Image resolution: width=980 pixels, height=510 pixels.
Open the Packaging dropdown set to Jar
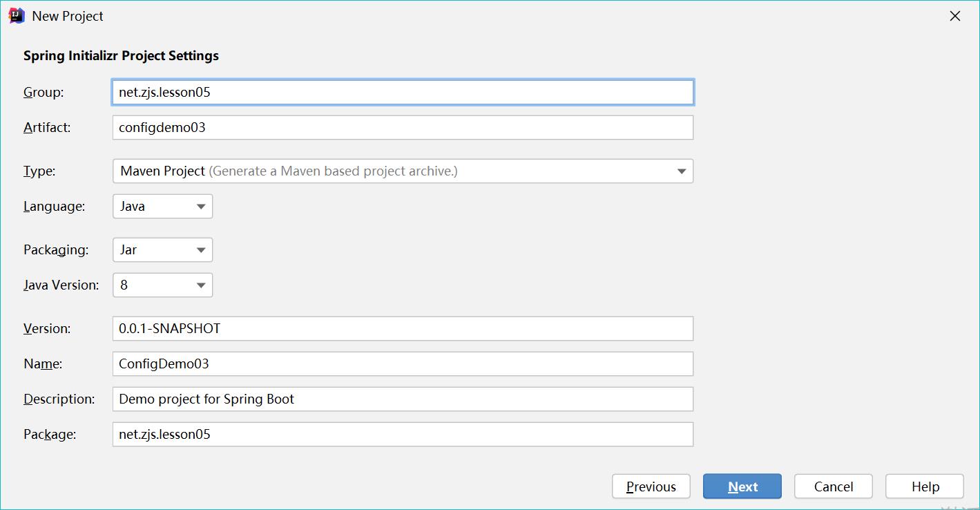pyautogui.click(x=162, y=249)
